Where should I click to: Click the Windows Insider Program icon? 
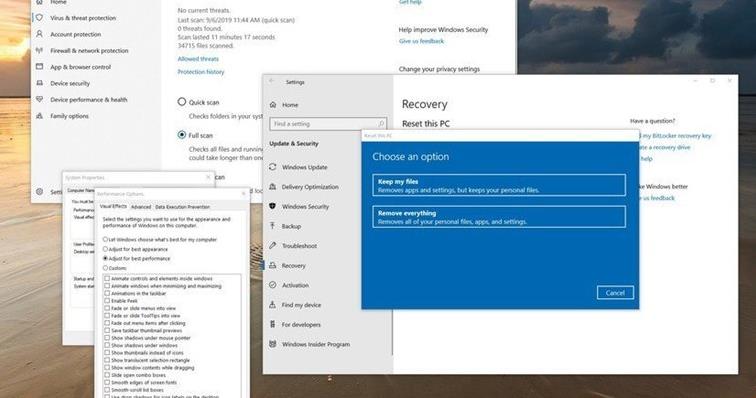272,344
